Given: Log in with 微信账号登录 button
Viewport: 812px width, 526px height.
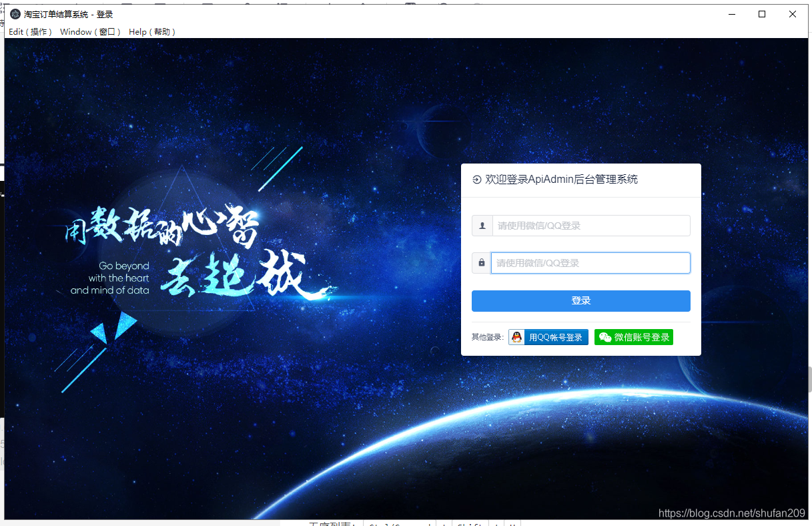Looking at the screenshot, I should (x=634, y=337).
